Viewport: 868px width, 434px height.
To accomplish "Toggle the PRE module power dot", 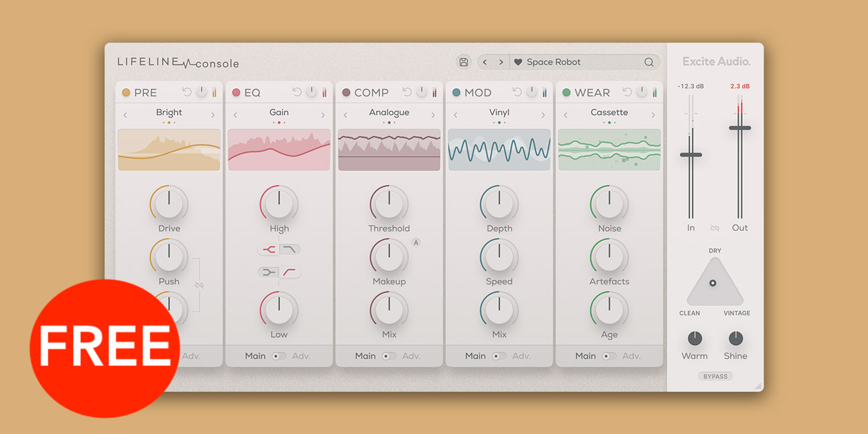I will [x=126, y=93].
